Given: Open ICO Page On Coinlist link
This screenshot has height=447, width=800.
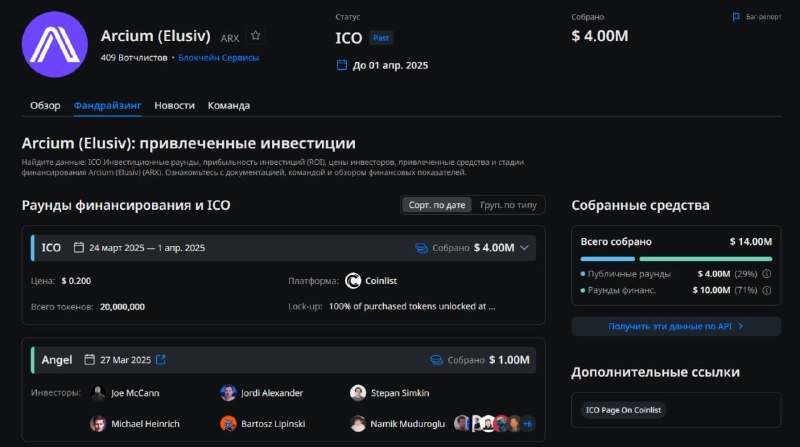Looking at the screenshot, I should tap(623, 410).
